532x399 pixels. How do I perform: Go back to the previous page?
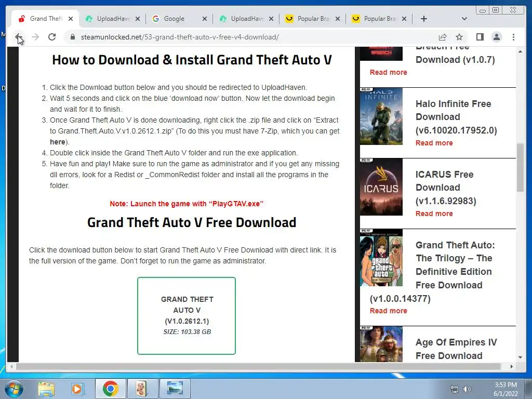click(19, 37)
